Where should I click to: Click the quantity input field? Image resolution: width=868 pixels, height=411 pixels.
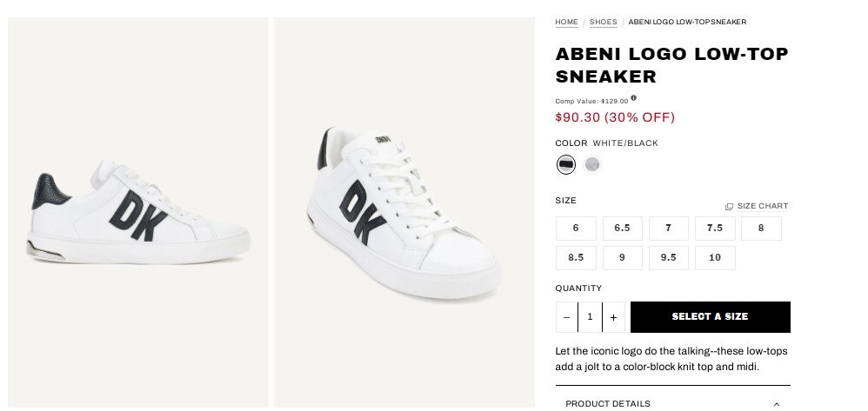point(590,317)
